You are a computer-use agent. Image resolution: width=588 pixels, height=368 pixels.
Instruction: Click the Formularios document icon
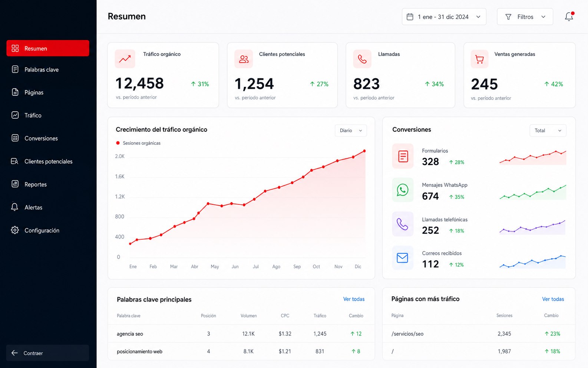[x=403, y=156]
